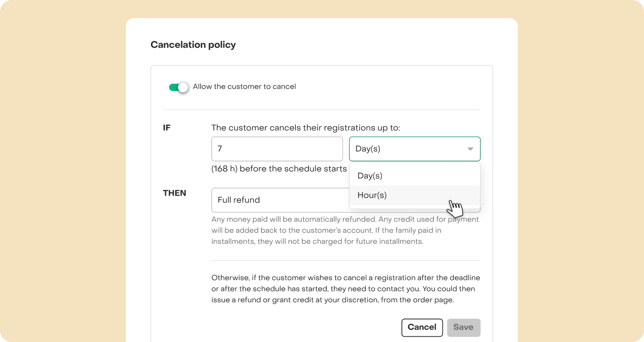The height and width of the screenshot is (342, 644).
Task: Click the THEN condition label
Action: [175, 193]
